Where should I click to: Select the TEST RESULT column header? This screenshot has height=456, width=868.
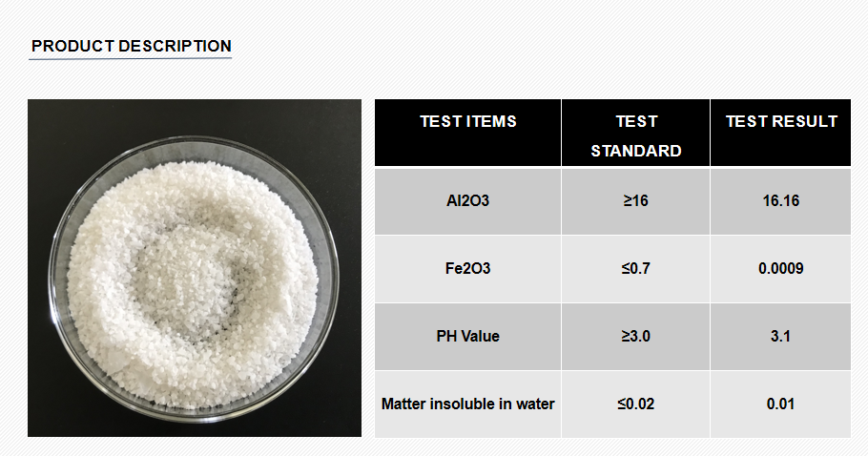[x=781, y=121]
